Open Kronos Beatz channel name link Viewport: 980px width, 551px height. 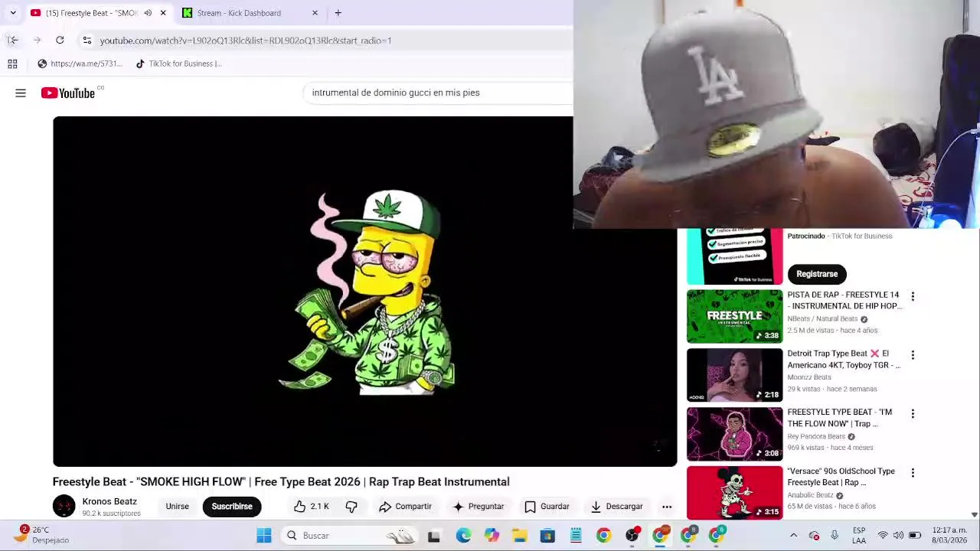click(x=109, y=501)
